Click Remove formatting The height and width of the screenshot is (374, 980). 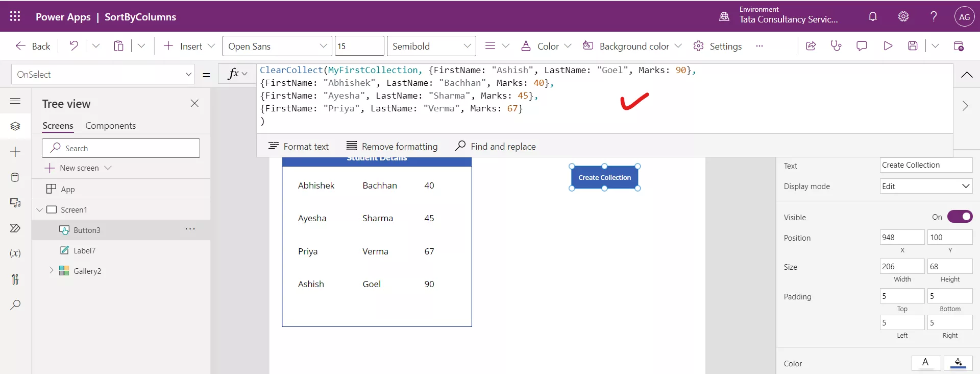(392, 146)
